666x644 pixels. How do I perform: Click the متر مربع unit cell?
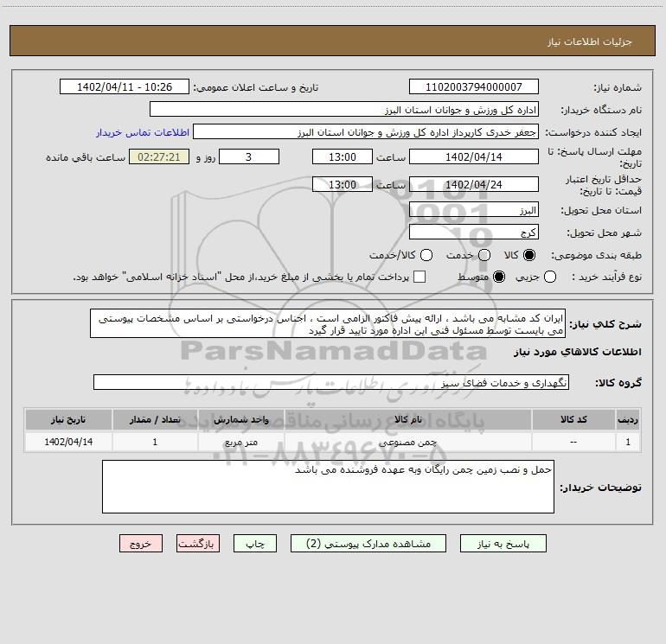240,442
